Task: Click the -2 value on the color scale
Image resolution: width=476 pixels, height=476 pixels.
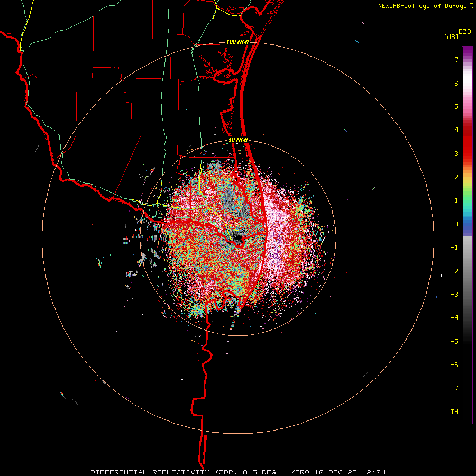Action: tap(454, 271)
